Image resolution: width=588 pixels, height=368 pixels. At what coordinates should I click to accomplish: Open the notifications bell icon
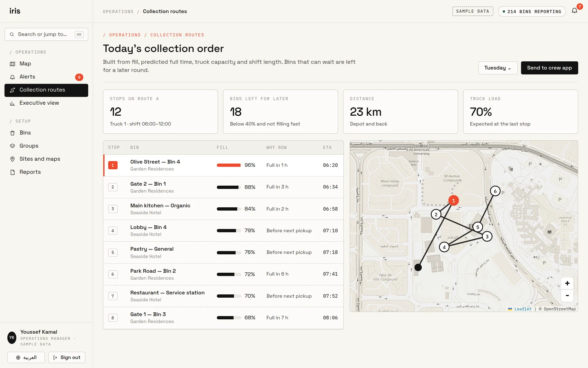575,11
